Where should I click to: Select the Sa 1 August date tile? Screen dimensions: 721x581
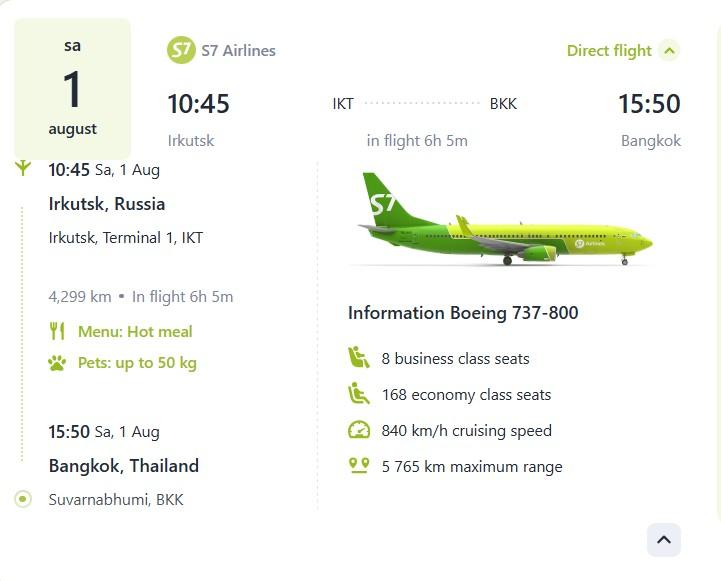72,89
